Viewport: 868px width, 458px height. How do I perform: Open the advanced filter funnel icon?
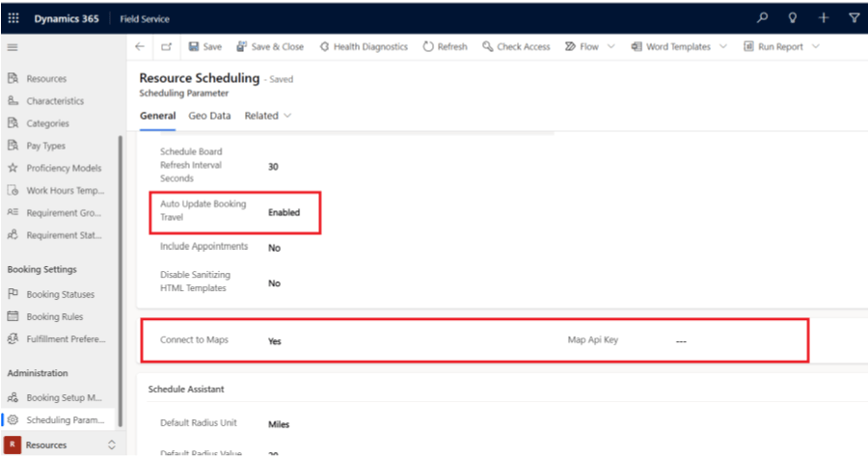pyautogui.click(x=854, y=18)
